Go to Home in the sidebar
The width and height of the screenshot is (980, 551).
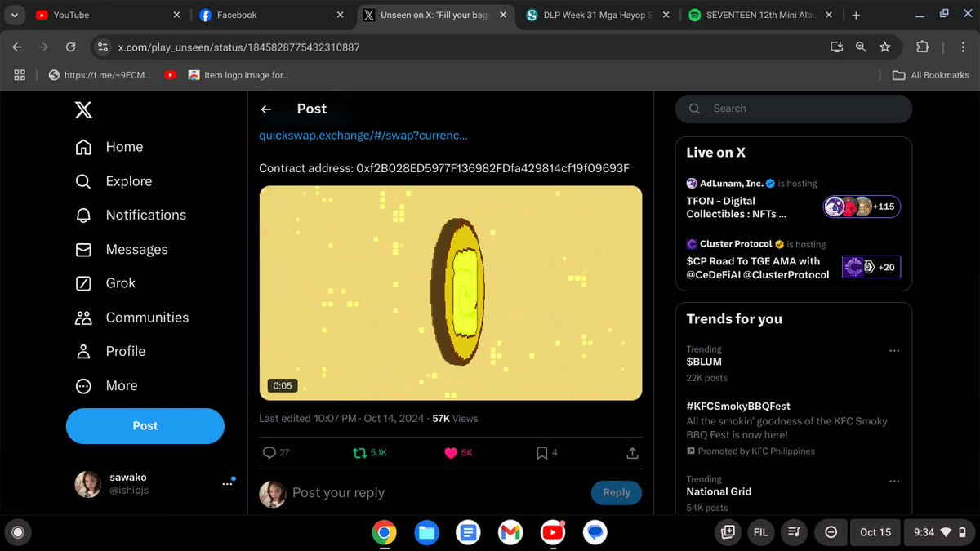point(109,147)
